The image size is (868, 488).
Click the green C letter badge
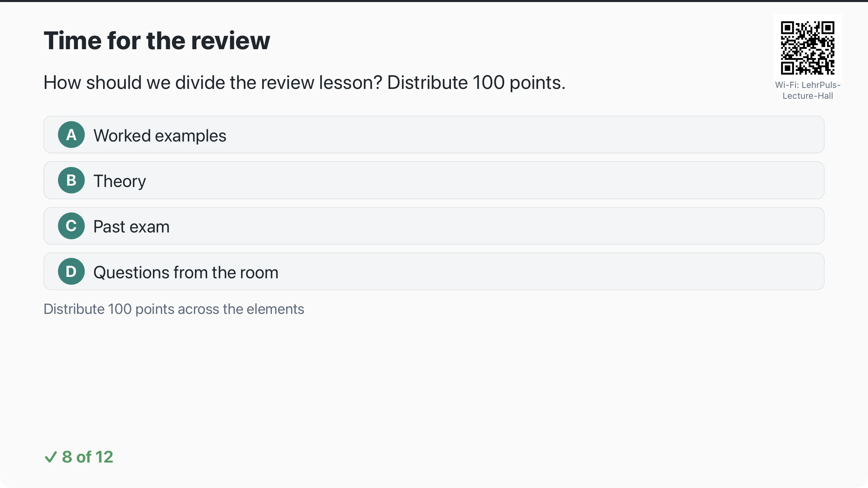tap(71, 226)
